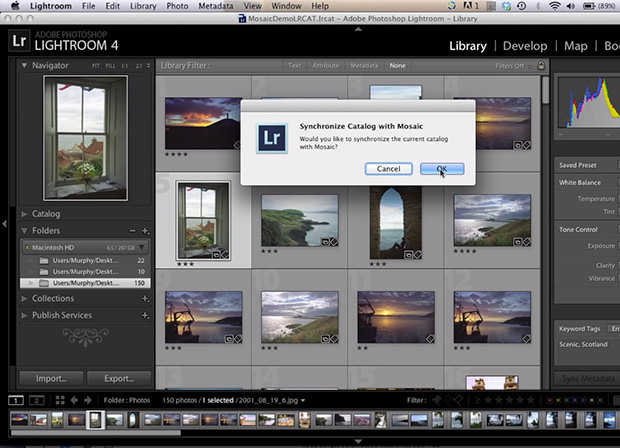The height and width of the screenshot is (448, 620).
Task: Click the plus icon on Folders panel
Action: coord(145,231)
